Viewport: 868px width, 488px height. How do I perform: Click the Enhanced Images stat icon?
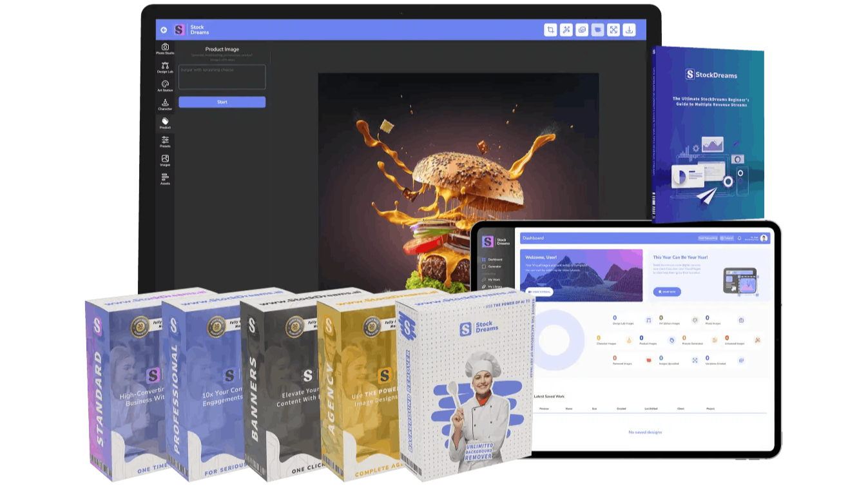758,340
